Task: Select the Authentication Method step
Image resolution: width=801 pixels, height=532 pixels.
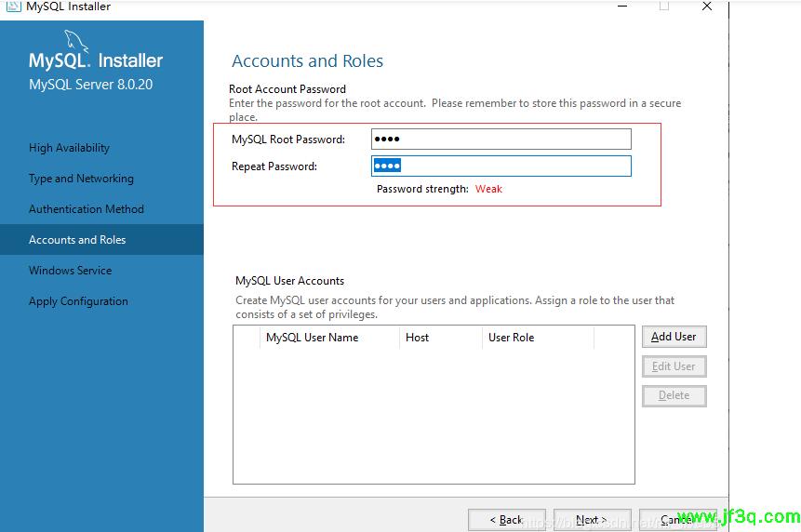Action: pyautogui.click(x=86, y=209)
